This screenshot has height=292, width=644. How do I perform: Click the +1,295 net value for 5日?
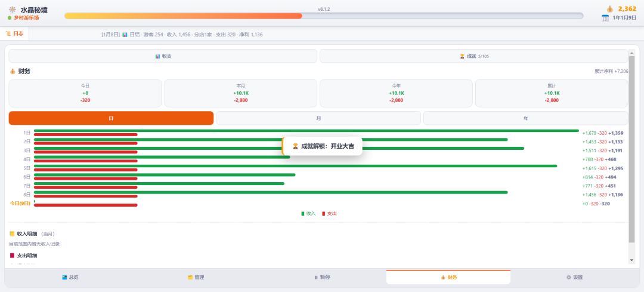tap(615, 168)
